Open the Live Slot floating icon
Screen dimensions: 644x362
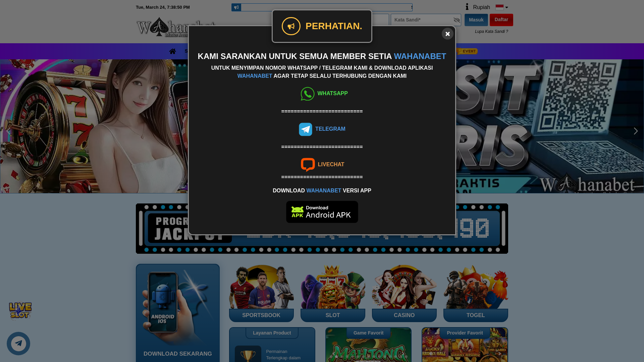pos(20,311)
